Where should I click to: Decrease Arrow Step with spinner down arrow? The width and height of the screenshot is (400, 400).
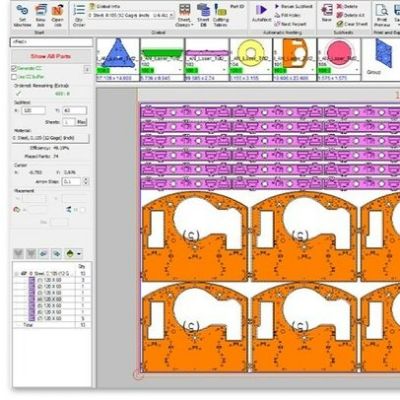pos(86,184)
